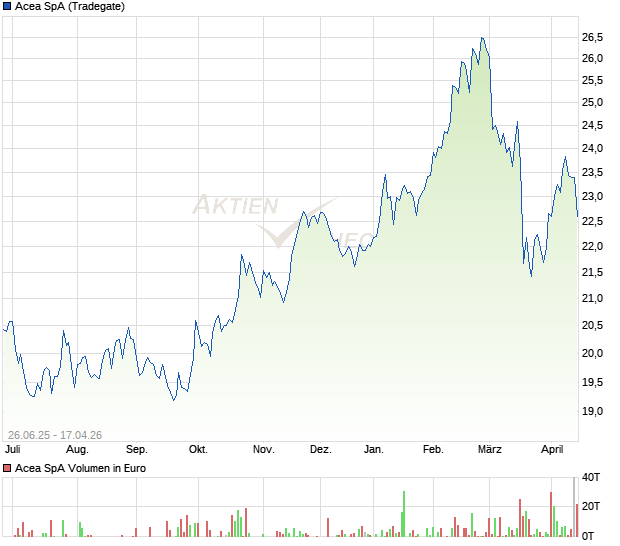
Task: Click the 23,0 price axis value
Action: (592, 196)
